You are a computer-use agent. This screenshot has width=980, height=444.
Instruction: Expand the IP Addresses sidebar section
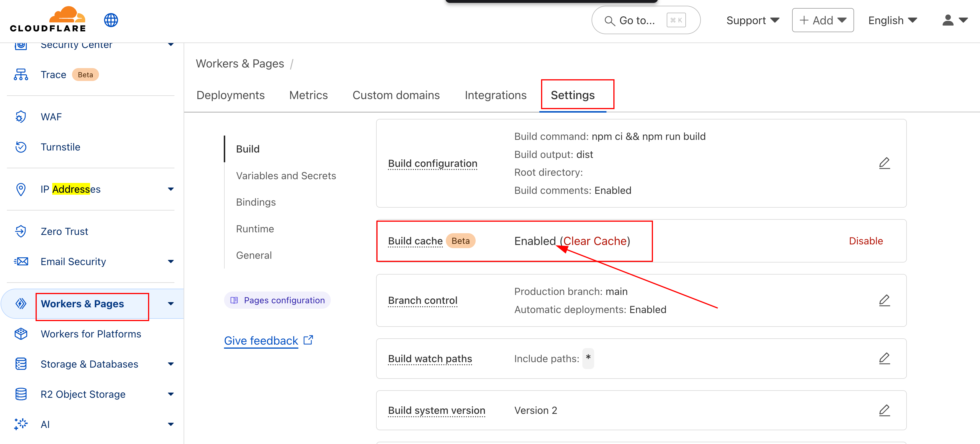click(x=171, y=189)
